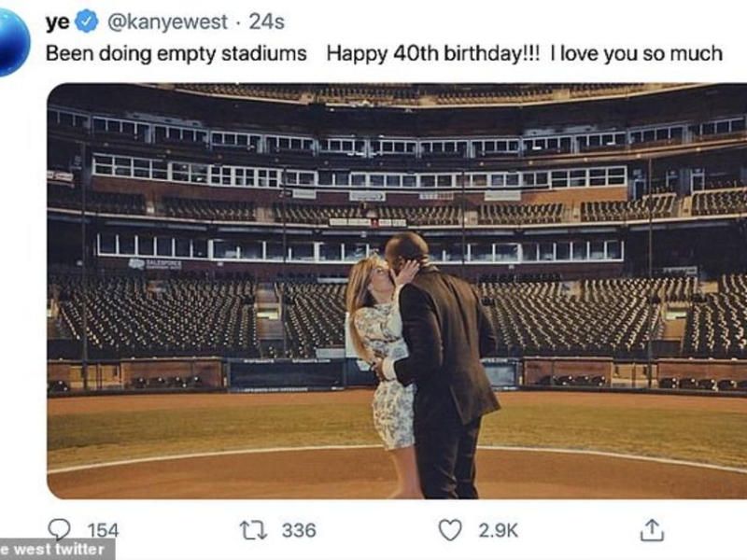
Task: Click the retweet arrows icon
Action: click(252, 530)
